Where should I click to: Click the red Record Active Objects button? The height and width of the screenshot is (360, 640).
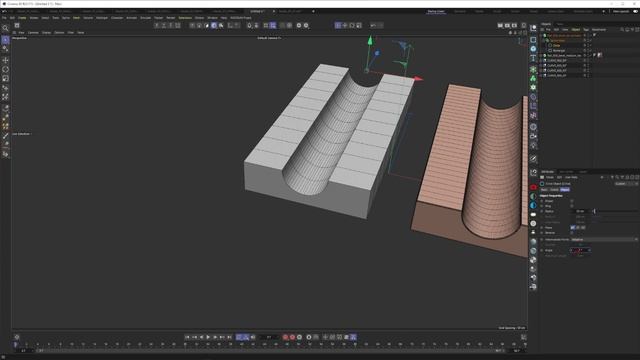tap(285, 337)
